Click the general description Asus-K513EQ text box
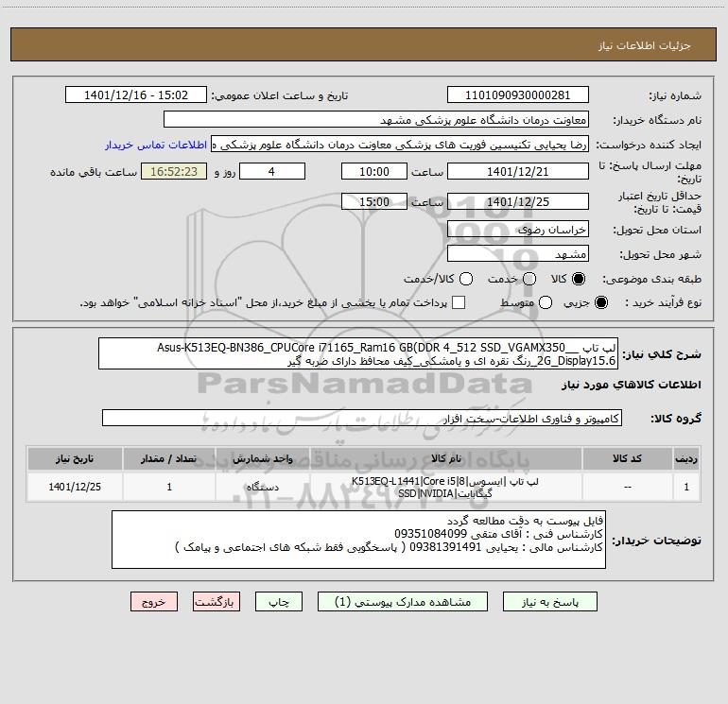 coord(358,353)
